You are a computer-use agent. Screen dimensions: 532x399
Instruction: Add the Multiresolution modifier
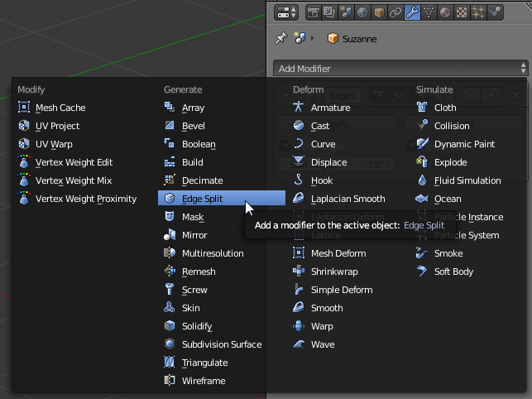tap(222, 253)
